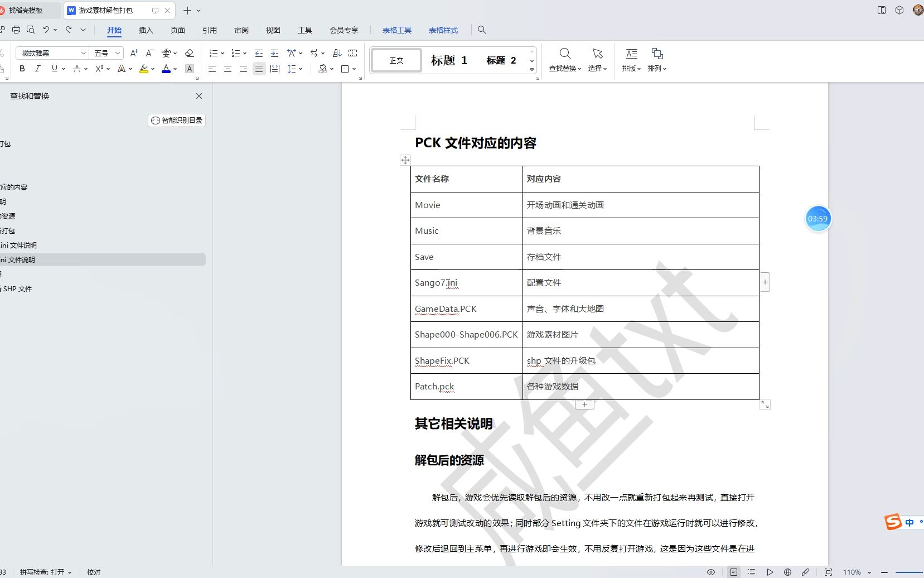Image resolution: width=924 pixels, height=578 pixels.
Task: Insert a numbered list
Action: (235, 53)
